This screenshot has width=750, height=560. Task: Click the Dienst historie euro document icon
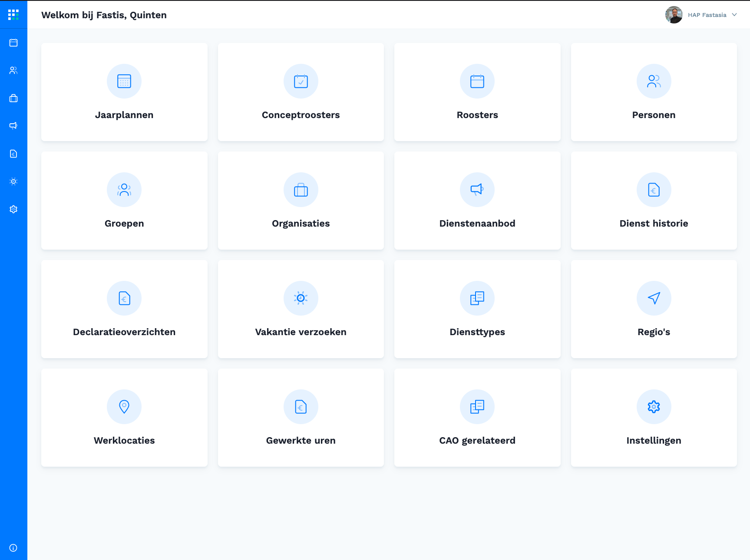point(654,190)
